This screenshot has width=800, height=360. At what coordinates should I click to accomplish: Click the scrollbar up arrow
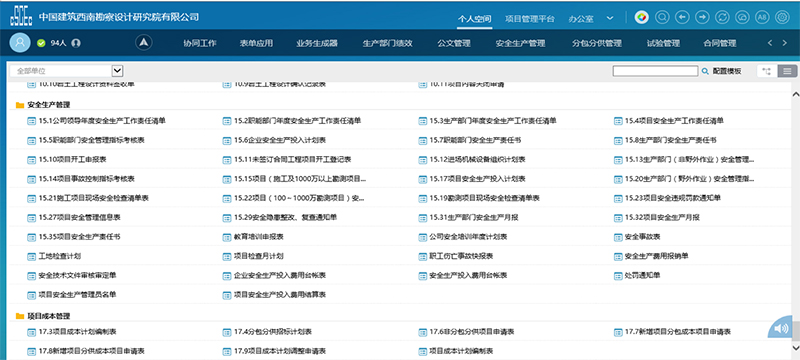(x=795, y=94)
